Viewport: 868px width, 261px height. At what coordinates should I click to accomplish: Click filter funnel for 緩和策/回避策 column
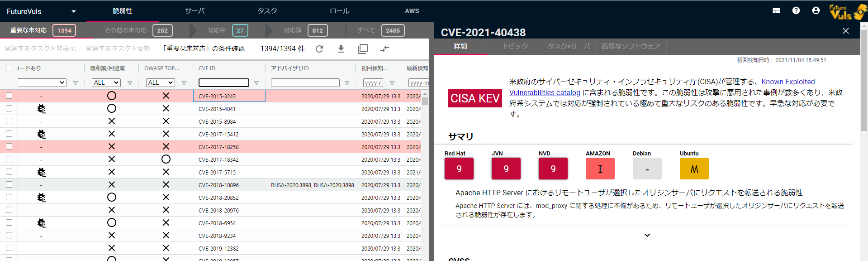tap(130, 83)
